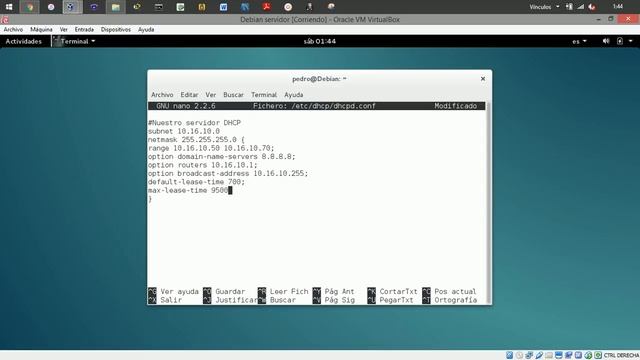The image size is (640, 360).
Task: Click the GNOME volume speaker icon
Action: coord(606,41)
